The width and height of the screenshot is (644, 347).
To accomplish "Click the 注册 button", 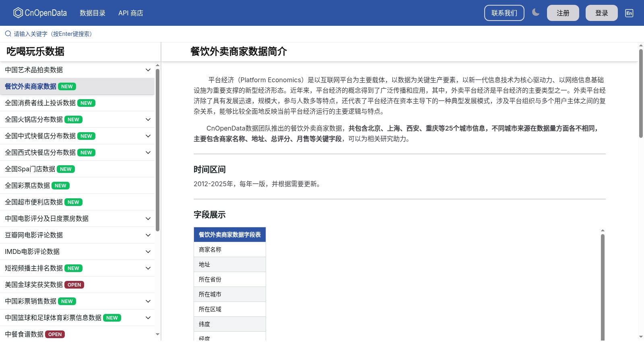I will click(563, 13).
